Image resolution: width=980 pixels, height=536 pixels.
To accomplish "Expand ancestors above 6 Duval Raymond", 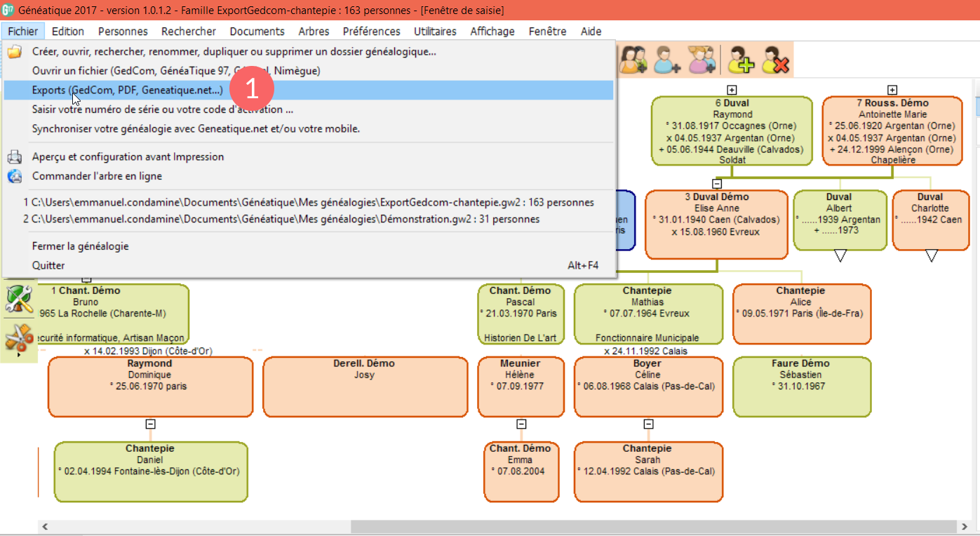I will tap(732, 90).
